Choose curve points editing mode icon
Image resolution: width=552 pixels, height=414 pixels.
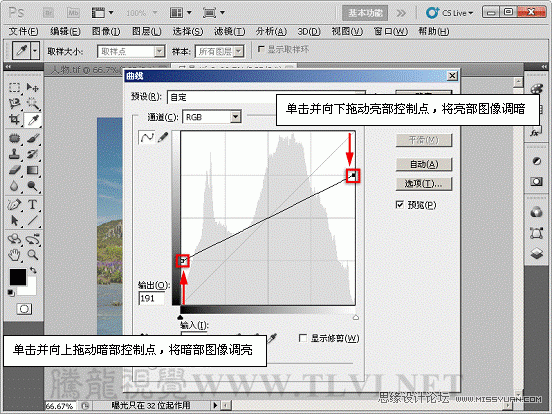click(x=147, y=138)
